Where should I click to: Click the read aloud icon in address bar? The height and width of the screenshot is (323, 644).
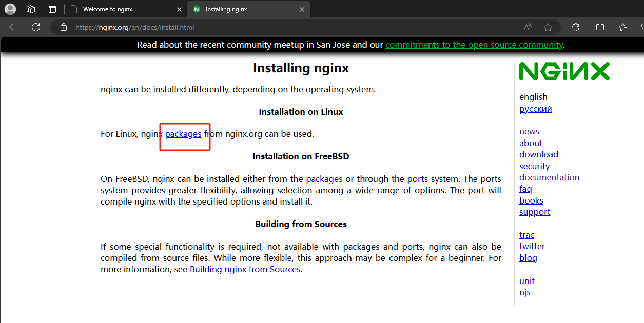coord(528,27)
